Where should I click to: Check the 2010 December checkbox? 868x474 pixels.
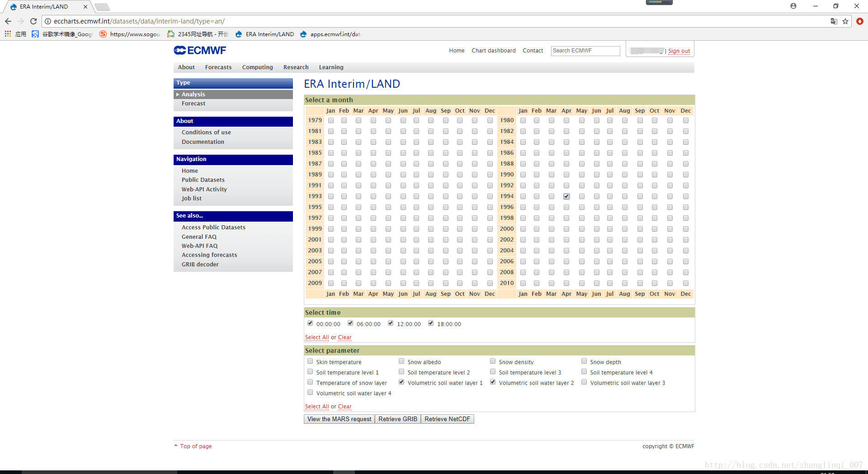[686, 283]
